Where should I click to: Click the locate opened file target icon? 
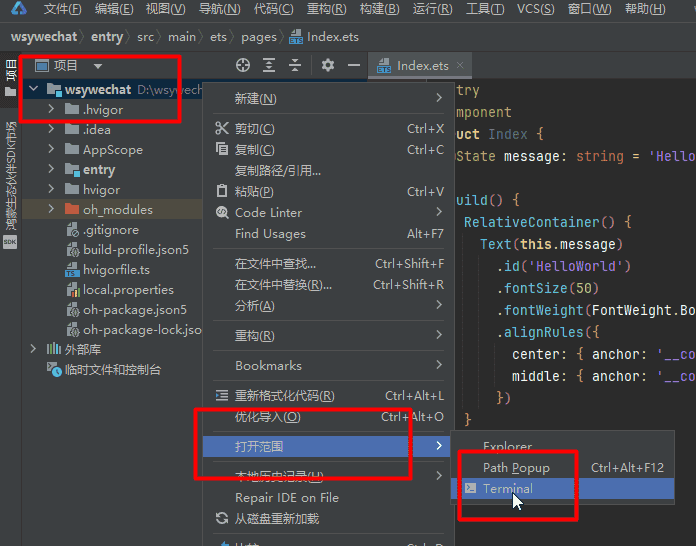[243, 65]
